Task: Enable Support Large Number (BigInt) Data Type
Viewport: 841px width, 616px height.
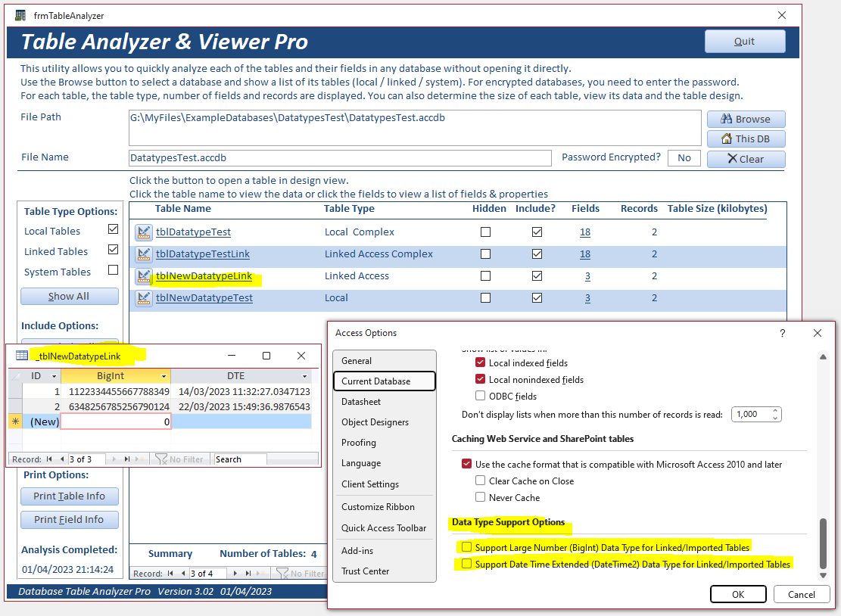Action: tap(466, 547)
